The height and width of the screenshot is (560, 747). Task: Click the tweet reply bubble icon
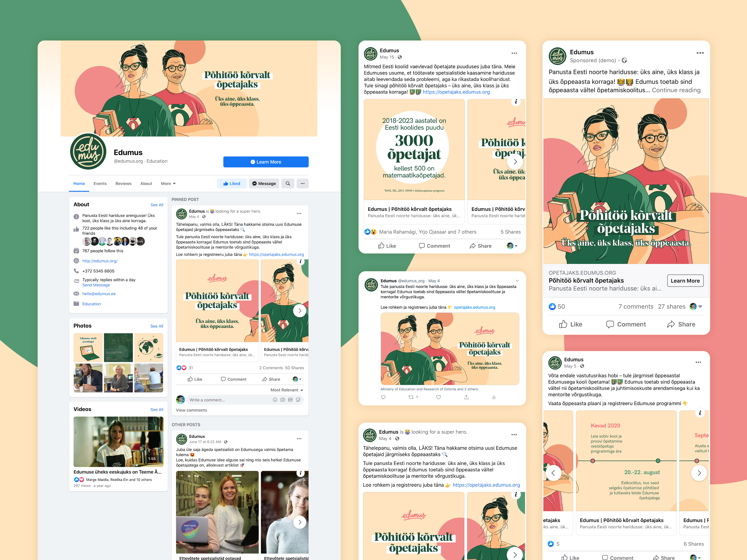tap(383, 397)
